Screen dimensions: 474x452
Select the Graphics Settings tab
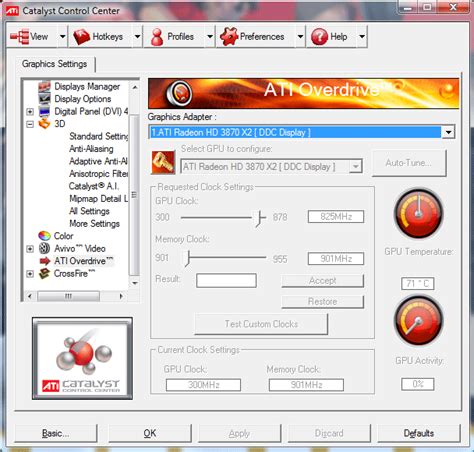click(x=55, y=64)
